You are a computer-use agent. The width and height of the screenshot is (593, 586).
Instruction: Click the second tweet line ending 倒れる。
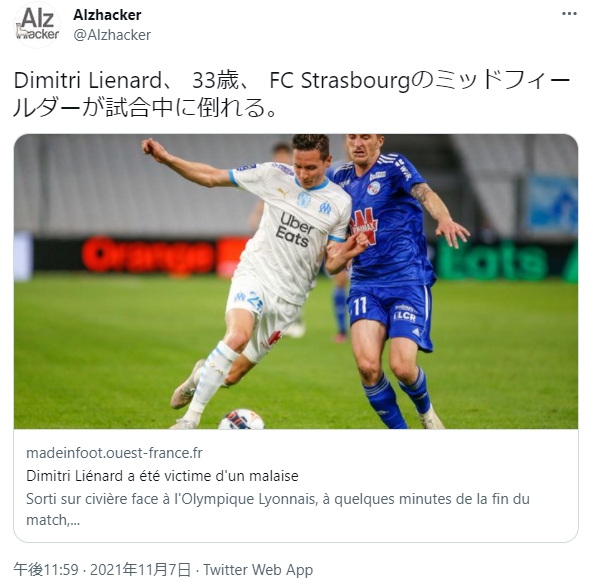pyautogui.click(x=145, y=108)
